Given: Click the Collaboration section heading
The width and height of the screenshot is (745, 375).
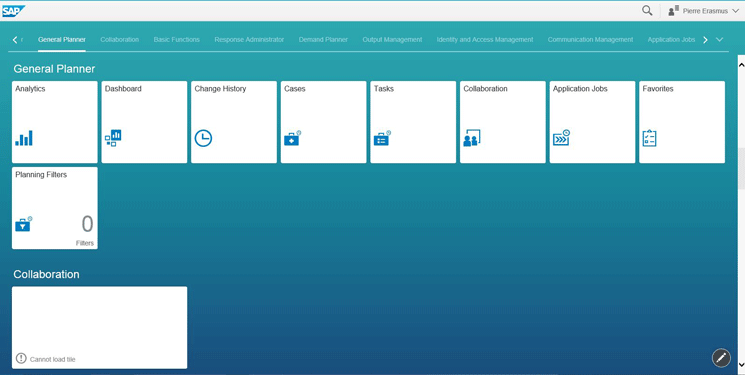Looking at the screenshot, I should coord(47,274).
